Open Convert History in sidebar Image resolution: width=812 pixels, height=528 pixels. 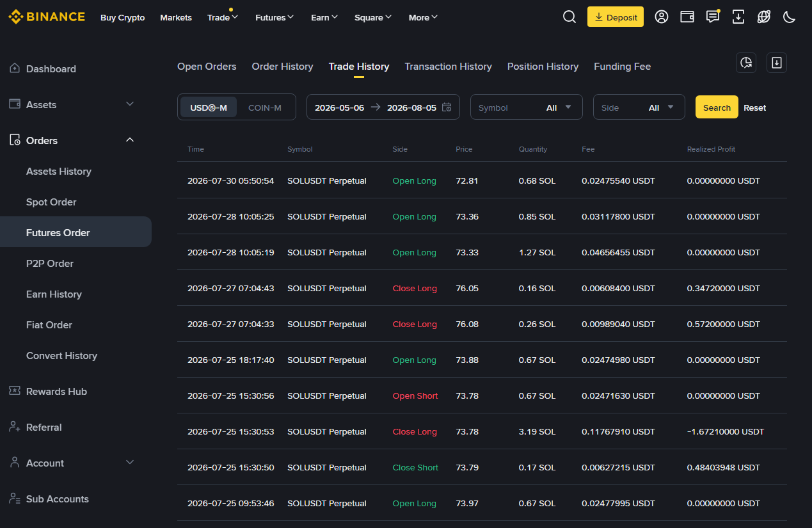click(61, 355)
